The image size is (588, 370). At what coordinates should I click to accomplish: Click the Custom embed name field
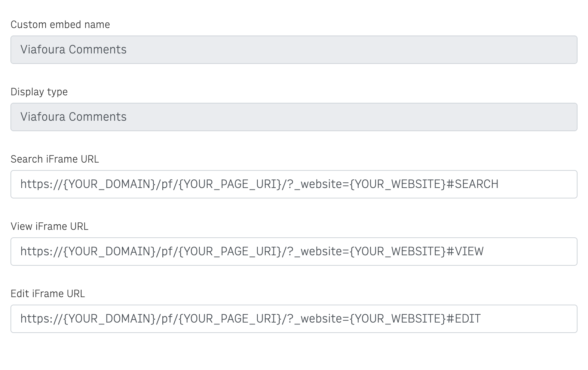pos(294,50)
